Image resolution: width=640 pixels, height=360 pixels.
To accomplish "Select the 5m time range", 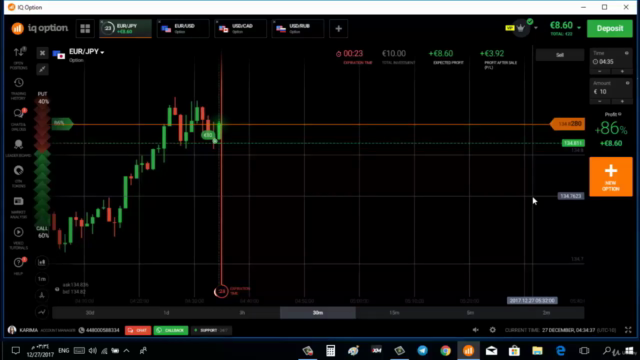I will click(470, 313).
